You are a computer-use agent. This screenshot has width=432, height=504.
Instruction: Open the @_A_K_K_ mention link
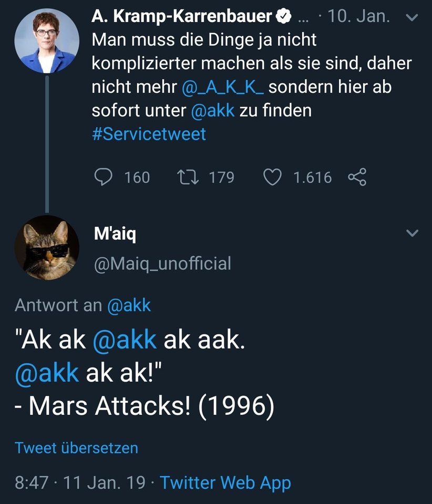click(223, 87)
